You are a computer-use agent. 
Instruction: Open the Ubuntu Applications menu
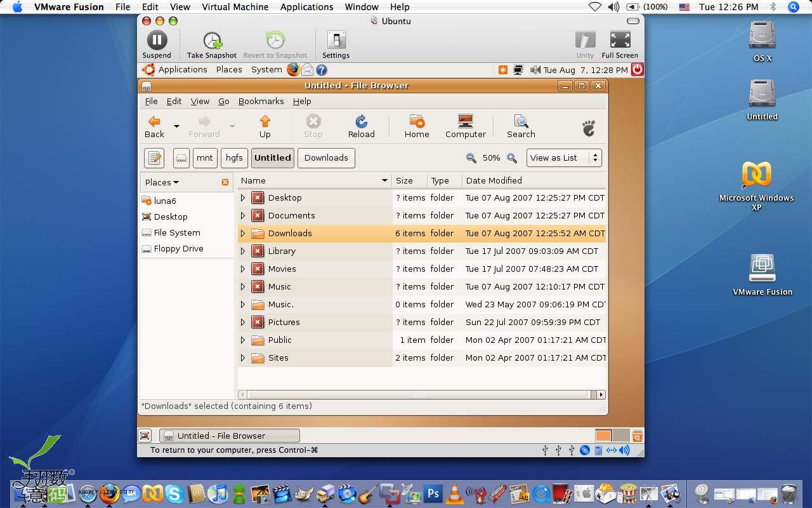183,70
